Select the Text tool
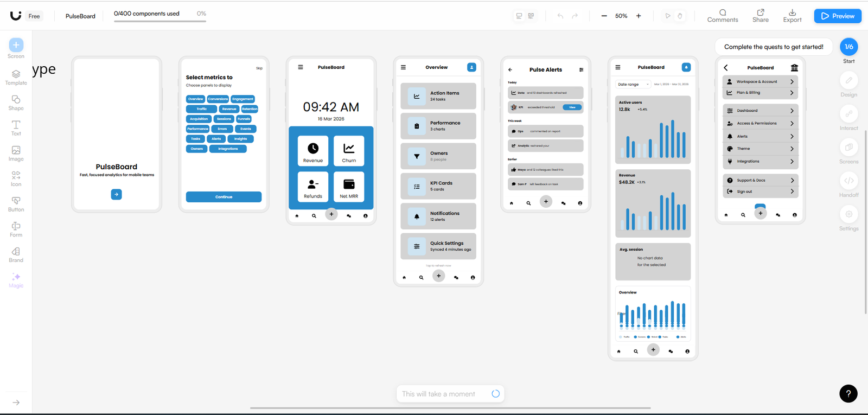 (16, 128)
